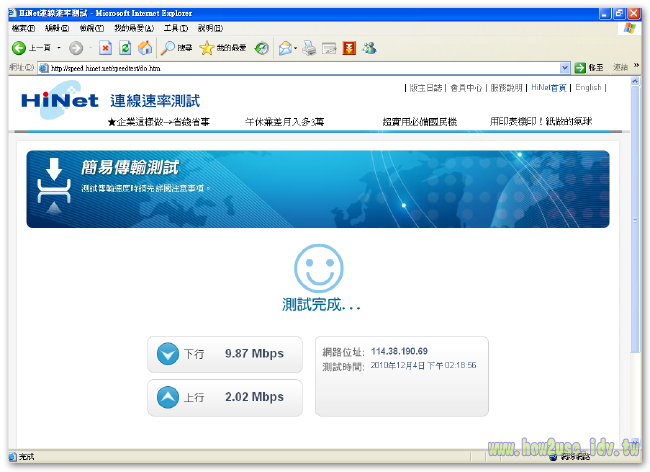Expand toolbar overflow chevron next to Links
This screenshot has height=472, width=650.
[x=636, y=65]
